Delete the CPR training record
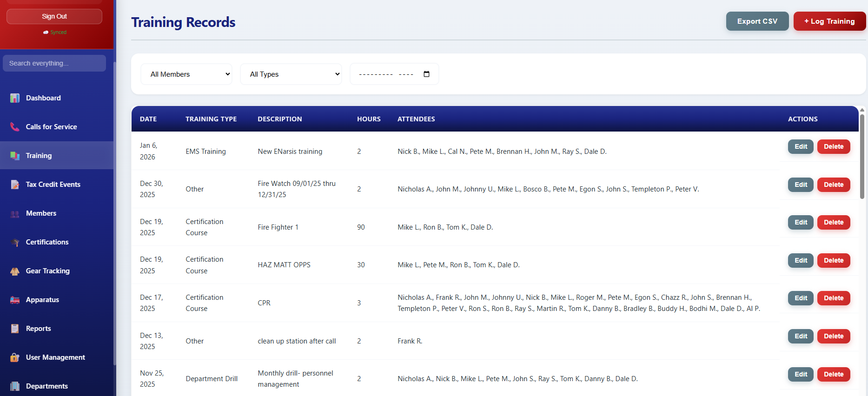Viewport: 868px width, 396px height. (x=833, y=298)
